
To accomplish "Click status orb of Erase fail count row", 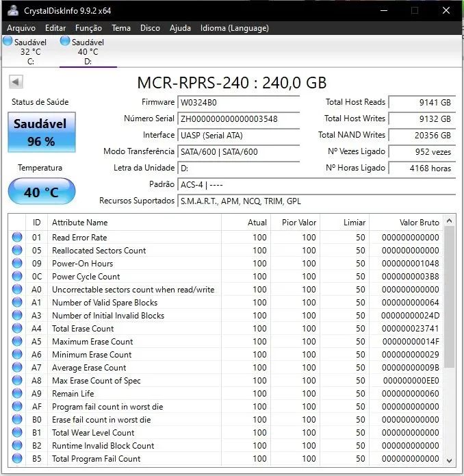I will pos(17,420).
